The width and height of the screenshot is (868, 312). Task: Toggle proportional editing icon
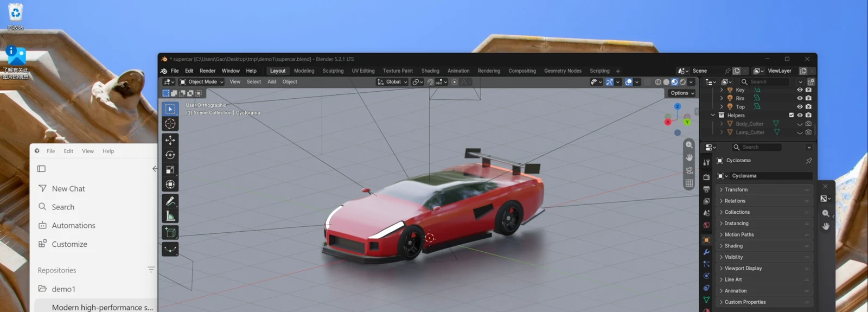tap(455, 82)
